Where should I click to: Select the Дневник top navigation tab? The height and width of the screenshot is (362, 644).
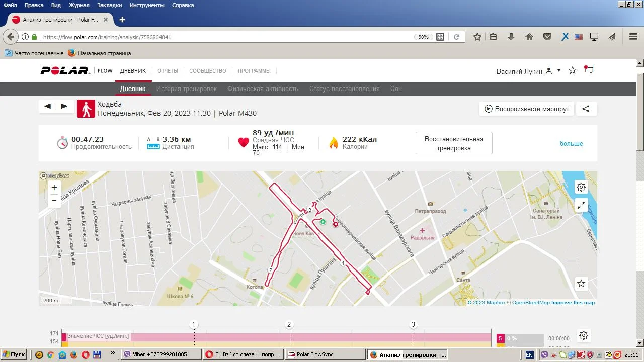[x=133, y=71]
